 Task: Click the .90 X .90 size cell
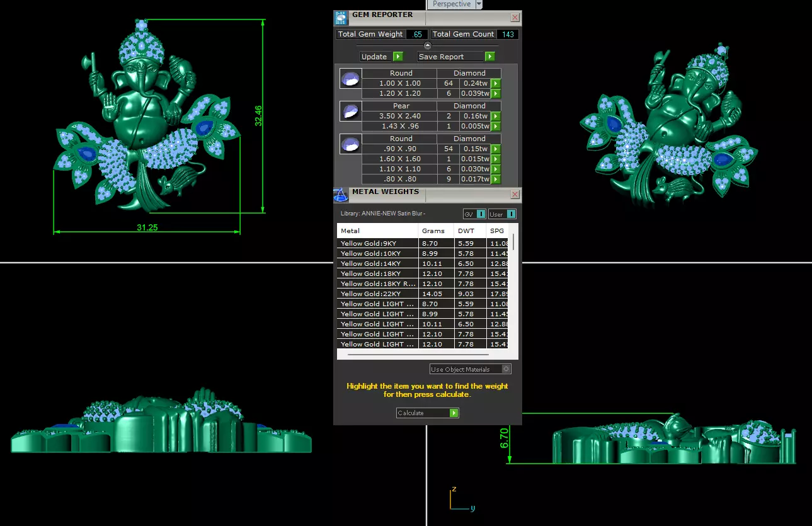(x=399, y=149)
